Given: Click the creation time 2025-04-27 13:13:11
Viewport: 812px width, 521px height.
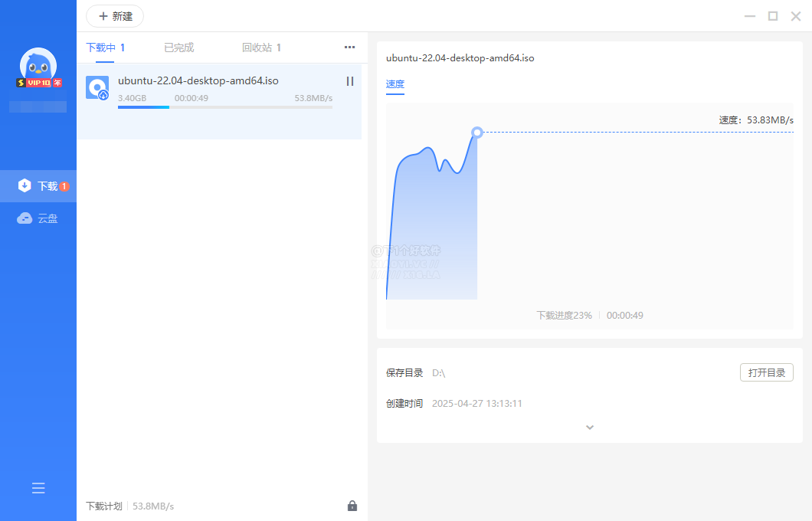Looking at the screenshot, I should [477, 404].
